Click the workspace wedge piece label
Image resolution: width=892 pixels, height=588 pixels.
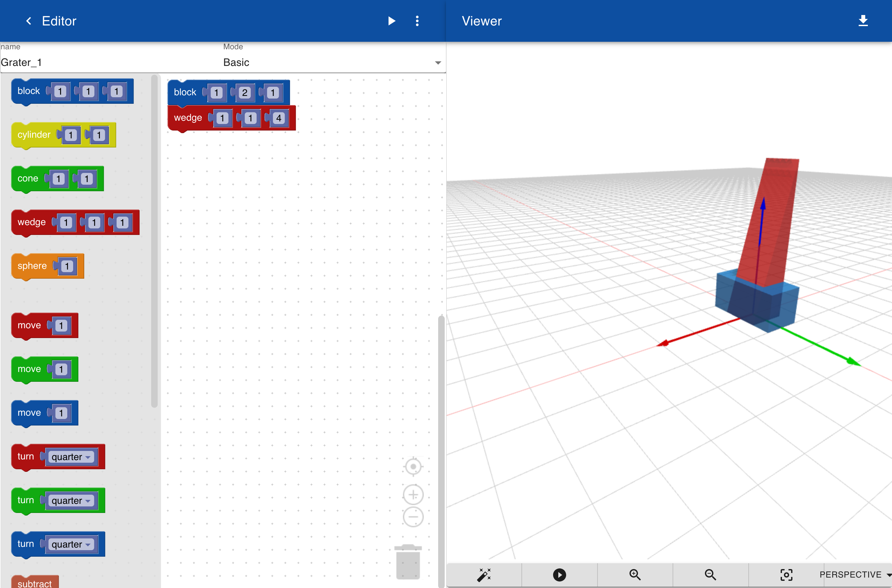188,118
